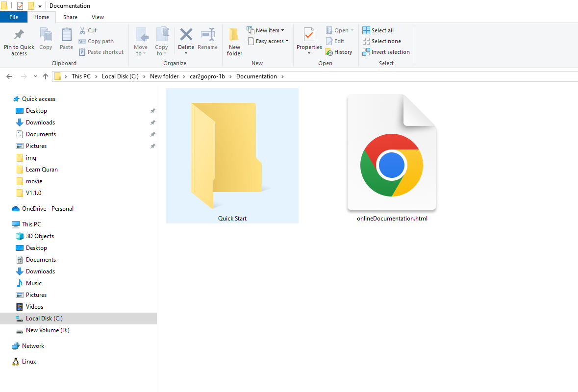Unpin Documents using its pin icon
The image size is (578, 392).
coord(152,134)
